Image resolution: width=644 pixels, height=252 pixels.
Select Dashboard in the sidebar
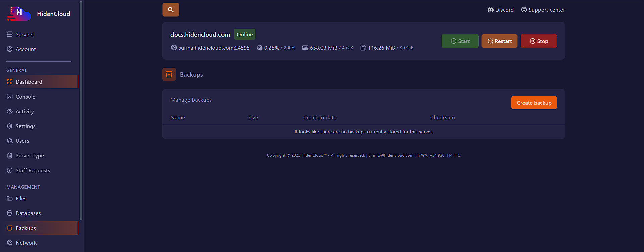tap(29, 82)
